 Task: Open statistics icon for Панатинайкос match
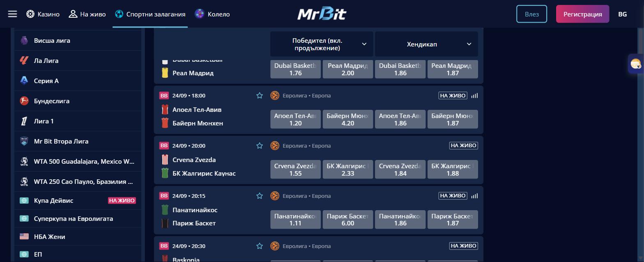click(474, 196)
